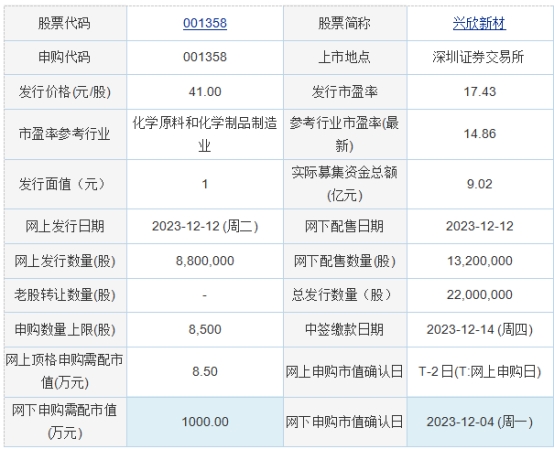This screenshot has width=554, height=450.
Task: Click the highlighted 1000.00 market value cell
Action: [205, 422]
